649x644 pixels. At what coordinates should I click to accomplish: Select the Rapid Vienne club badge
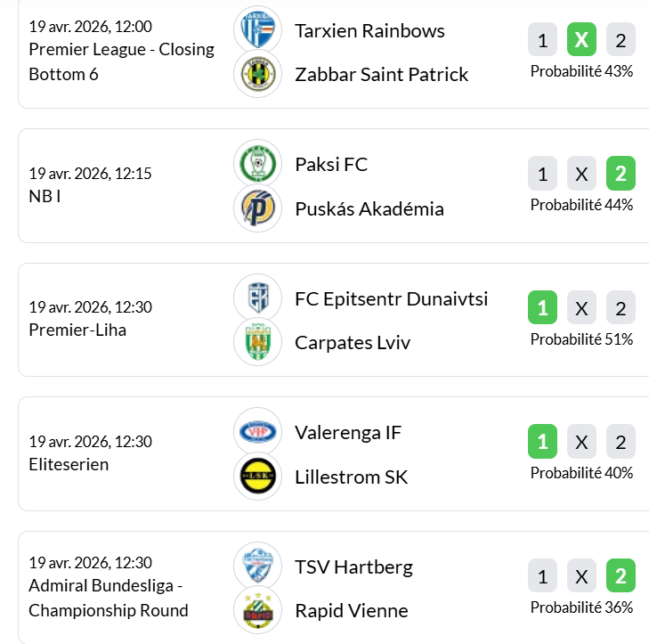click(x=257, y=610)
